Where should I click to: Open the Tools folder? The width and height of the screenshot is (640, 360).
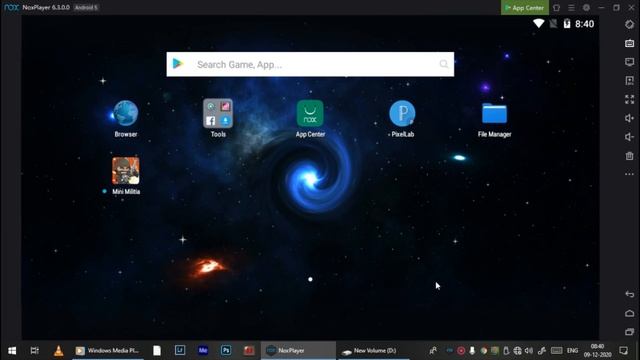click(218, 113)
